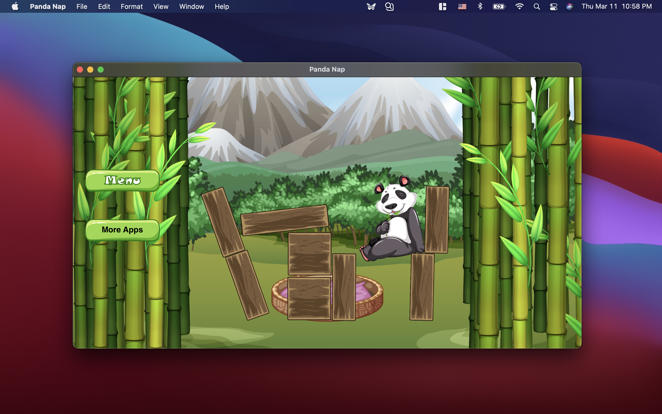Open the Format menu

(132, 6)
